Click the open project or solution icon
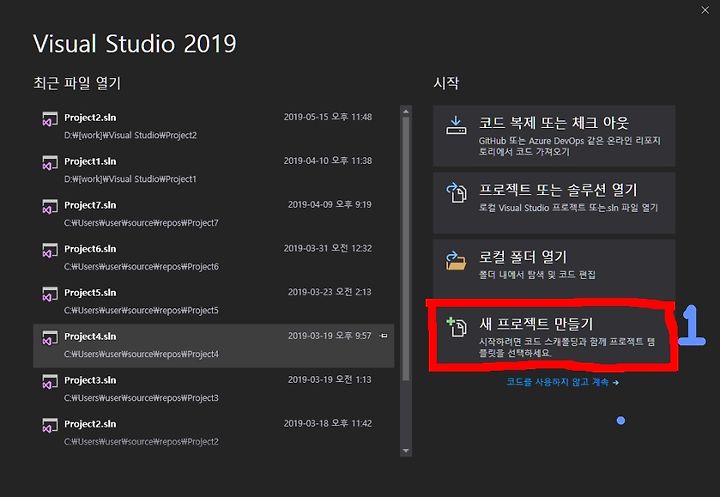Screen dimensions: 720x497 [x=456, y=192]
